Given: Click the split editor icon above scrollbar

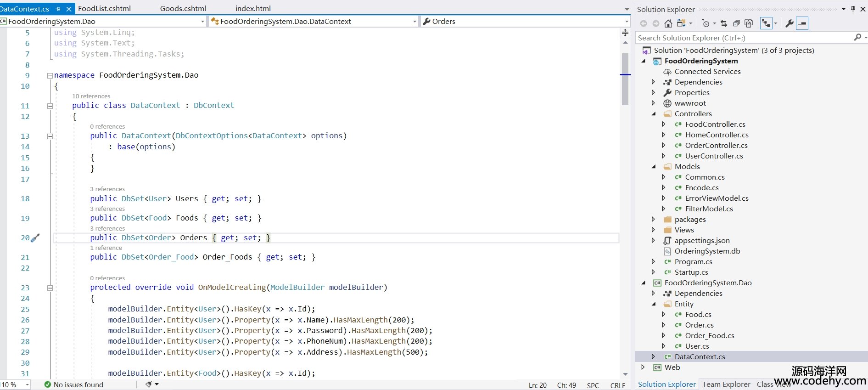Looking at the screenshot, I should click(x=625, y=33).
